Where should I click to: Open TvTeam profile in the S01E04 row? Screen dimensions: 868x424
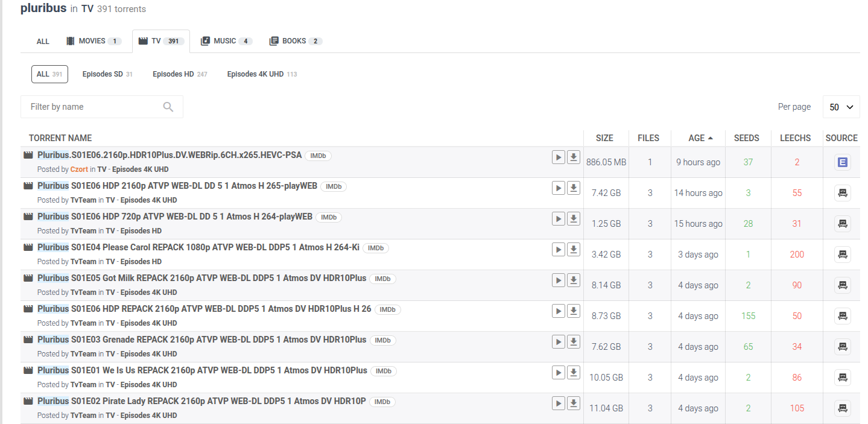83,262
